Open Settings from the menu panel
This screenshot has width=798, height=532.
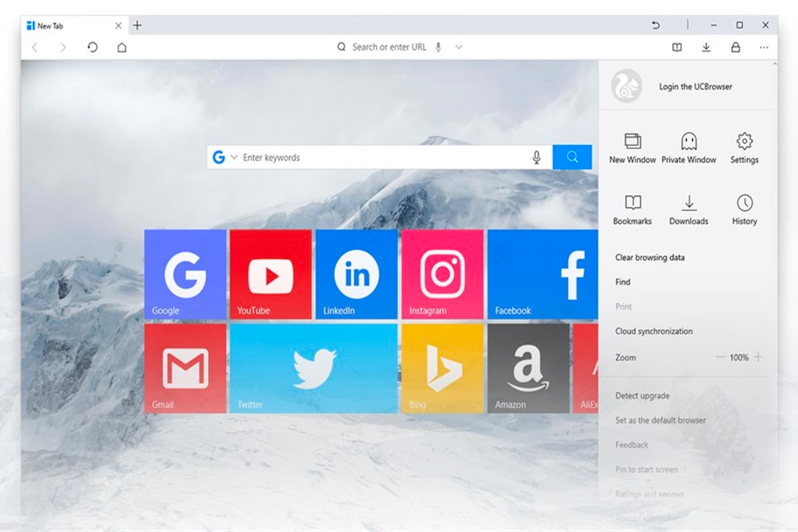744,148
